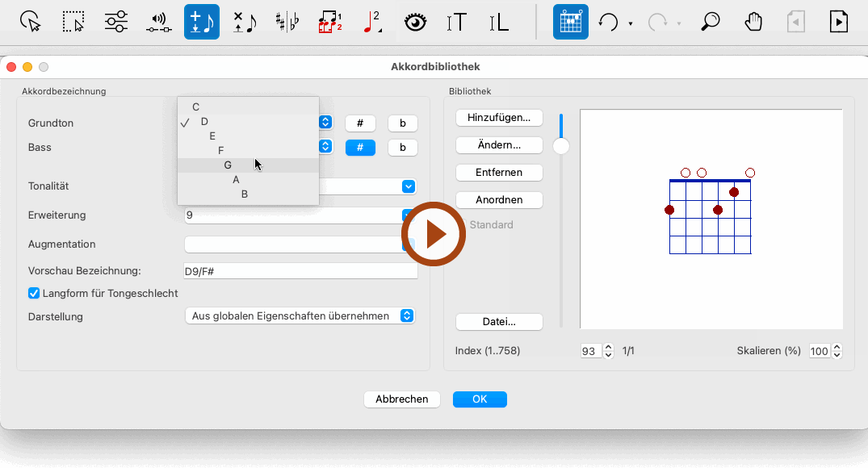Uncheck Langform für Tongeschlecht checkbox

point(34,293)
